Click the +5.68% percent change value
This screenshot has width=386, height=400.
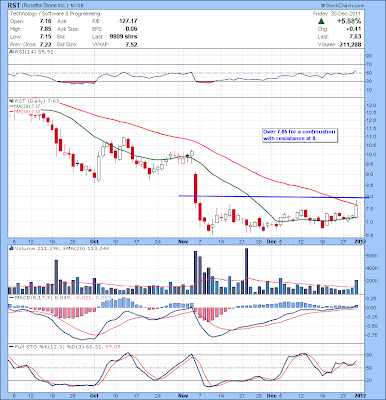pos(348,21)
